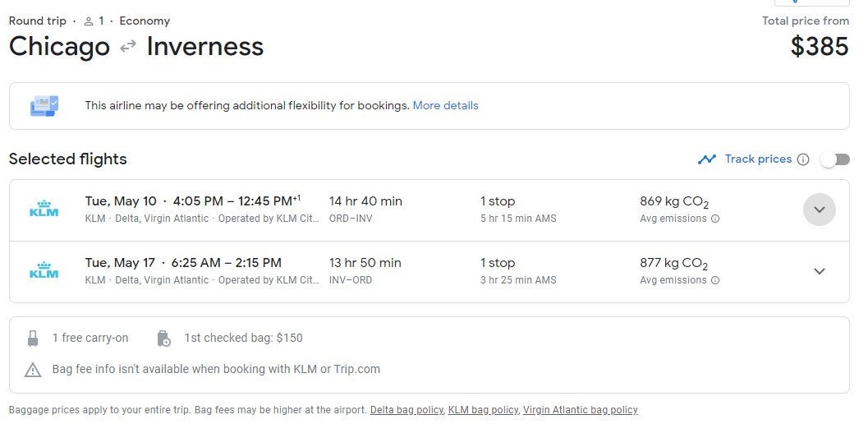
Task: Expand the May 10 departing flight details
Action: click(x=819, y=210)
